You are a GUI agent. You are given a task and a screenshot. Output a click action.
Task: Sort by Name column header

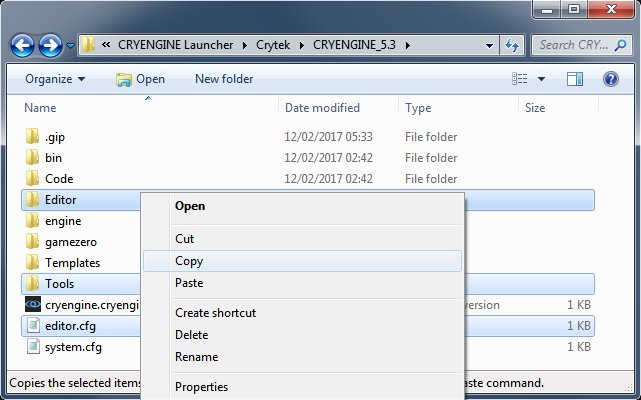coord(40,108)
